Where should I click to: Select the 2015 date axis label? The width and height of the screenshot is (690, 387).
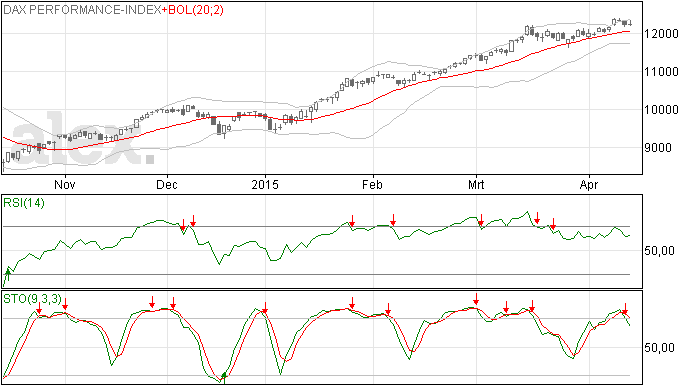[x=265, y=184]
